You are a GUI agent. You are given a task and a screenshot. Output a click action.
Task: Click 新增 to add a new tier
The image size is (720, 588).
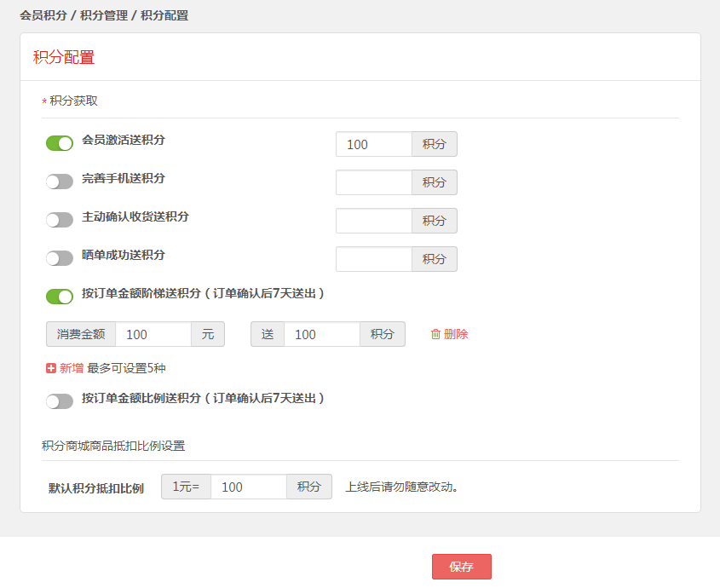72,368
